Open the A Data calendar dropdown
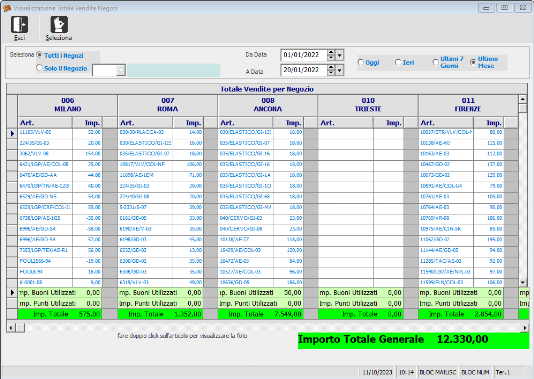534x379 pixels. [340, 70]
